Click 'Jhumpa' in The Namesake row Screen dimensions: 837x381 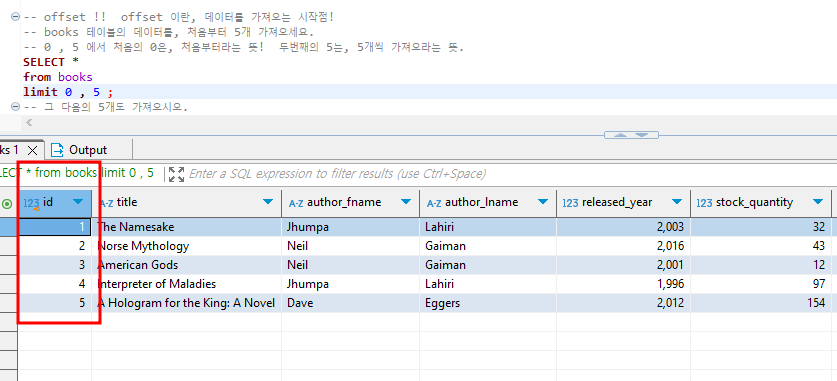[x=350, y=227]
